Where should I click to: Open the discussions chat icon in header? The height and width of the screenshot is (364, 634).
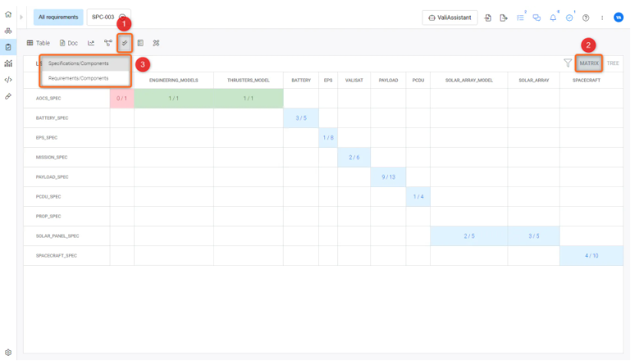point(537,18)
